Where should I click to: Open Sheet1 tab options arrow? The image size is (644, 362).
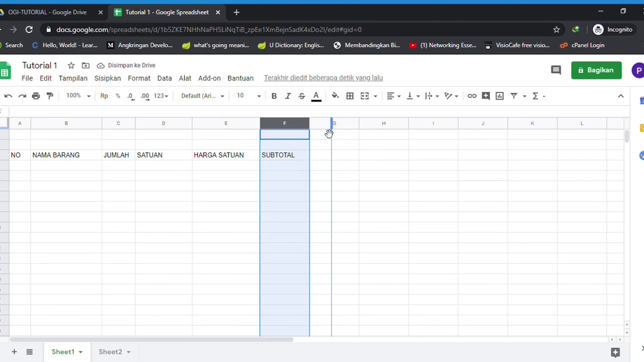coord(80,352)
